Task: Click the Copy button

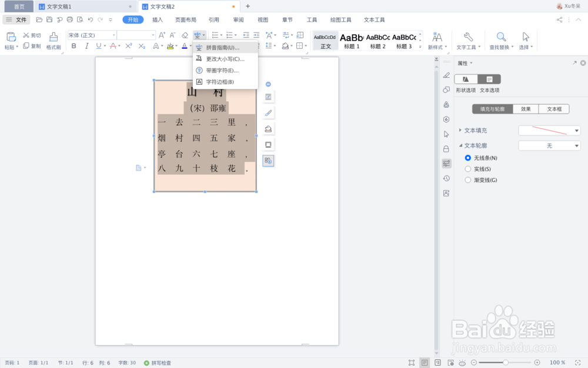Action: [x=32, y=46]
